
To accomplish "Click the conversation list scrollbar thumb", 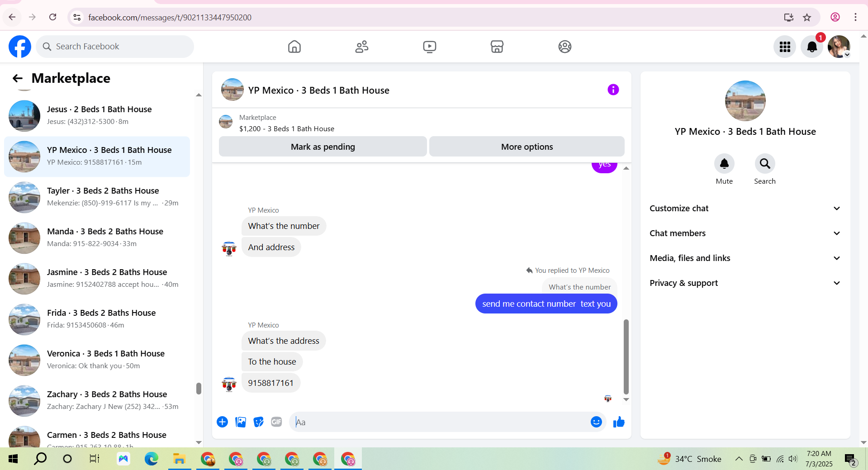I will pos(199,389).
